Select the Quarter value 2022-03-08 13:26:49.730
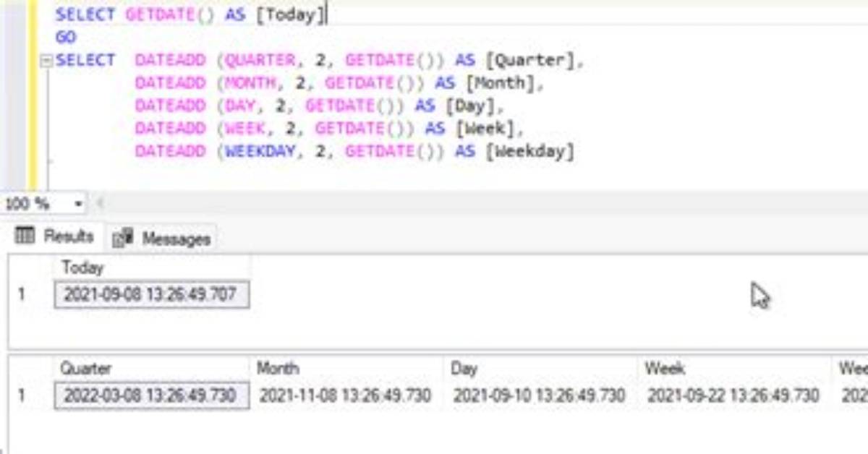This screenshot has height=454, width=868. 152,395
